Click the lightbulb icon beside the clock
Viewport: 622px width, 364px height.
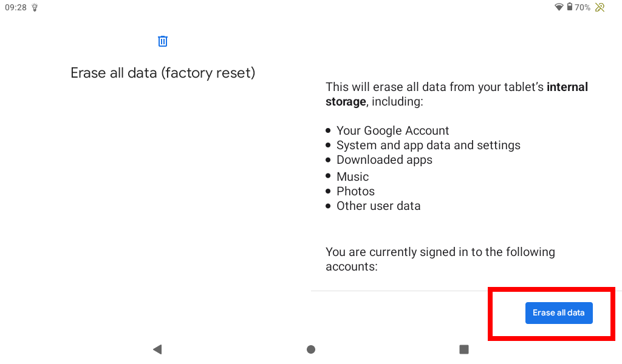[x=35, y=7]
